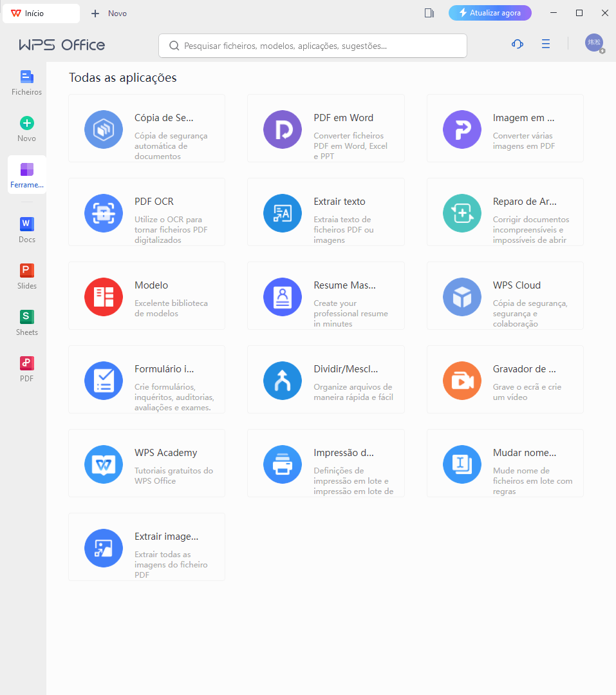The height and width of the screenshot is (695, 616).
Task: Open Slides from the sidebar
Action: 26,275
